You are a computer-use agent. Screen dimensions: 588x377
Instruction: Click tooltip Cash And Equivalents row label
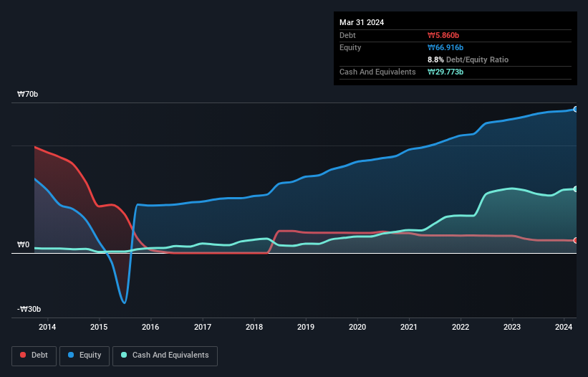tap(377, 72)
